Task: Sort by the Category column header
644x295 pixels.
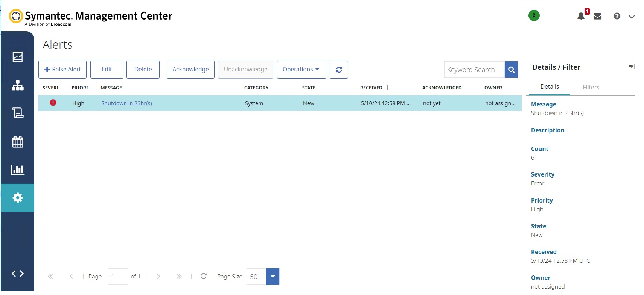Action: [x=256, y=88]
